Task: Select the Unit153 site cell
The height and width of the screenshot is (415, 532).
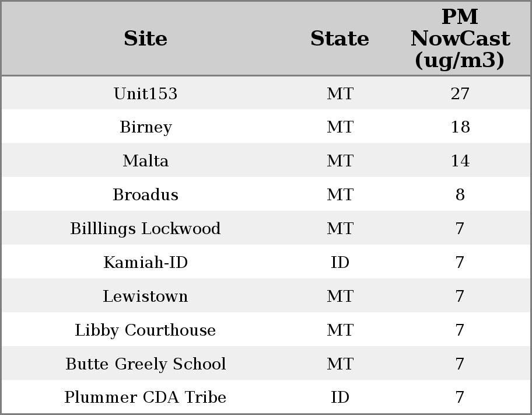Action: pos(145,94)
